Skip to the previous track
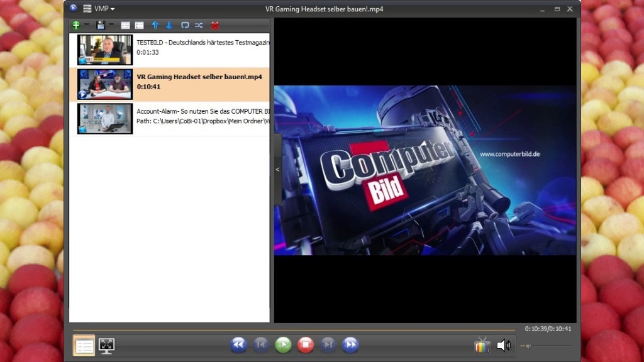 point(261,345)
